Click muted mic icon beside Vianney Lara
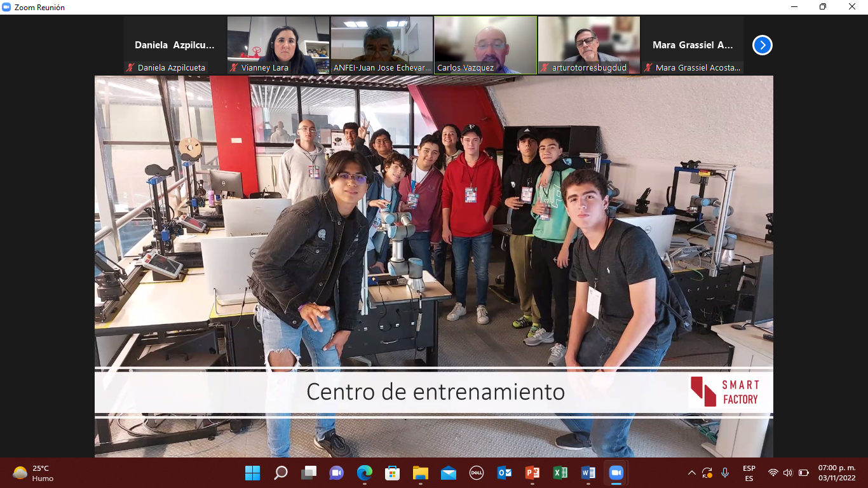 234,67
